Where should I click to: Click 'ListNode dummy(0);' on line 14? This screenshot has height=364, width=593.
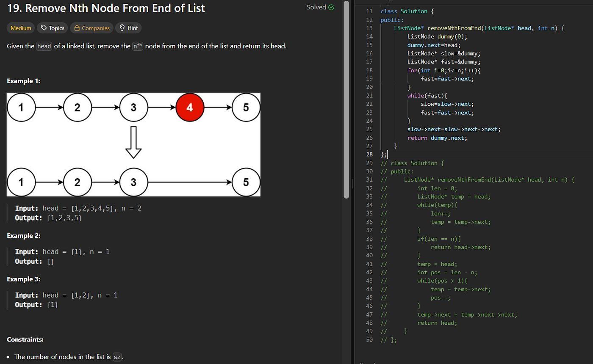(x=437, y=36)
